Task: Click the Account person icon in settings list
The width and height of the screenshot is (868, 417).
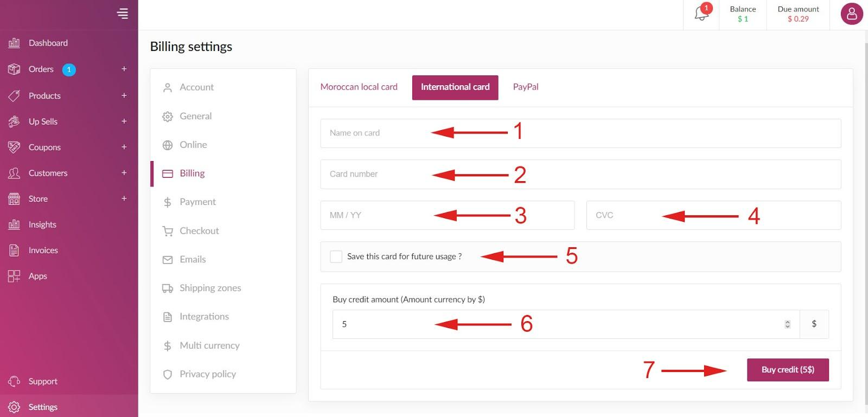Action: coord(168,87)
